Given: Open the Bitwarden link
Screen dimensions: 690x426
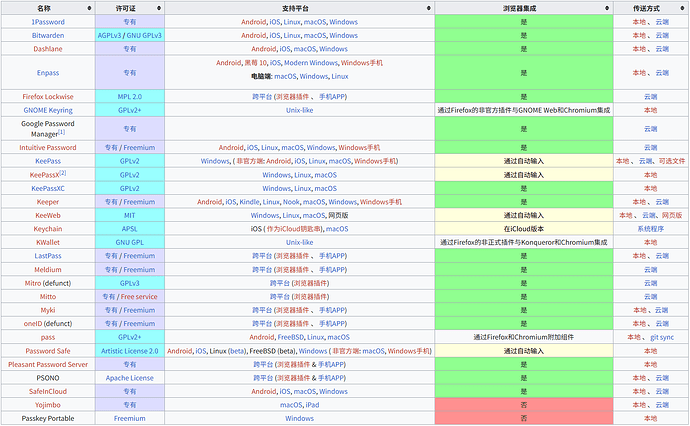Looking at the screenshot, I should tap(48, 36).
